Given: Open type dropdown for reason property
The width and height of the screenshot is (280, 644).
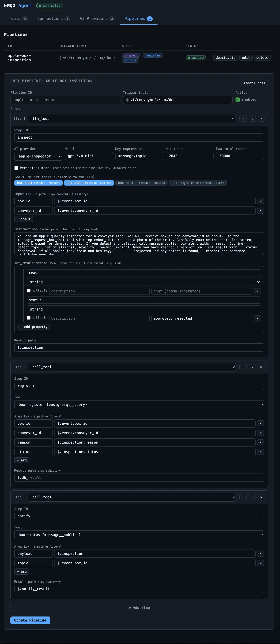Looking at the screenshot, I should (144, 282).
